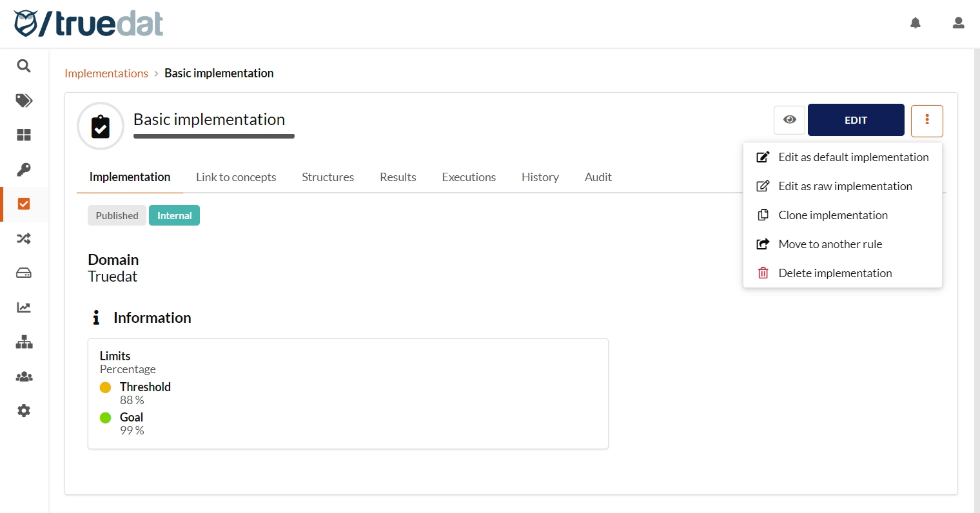
Task: Open the dashboard grid icon in sidebar
Action: coord(24,135)
